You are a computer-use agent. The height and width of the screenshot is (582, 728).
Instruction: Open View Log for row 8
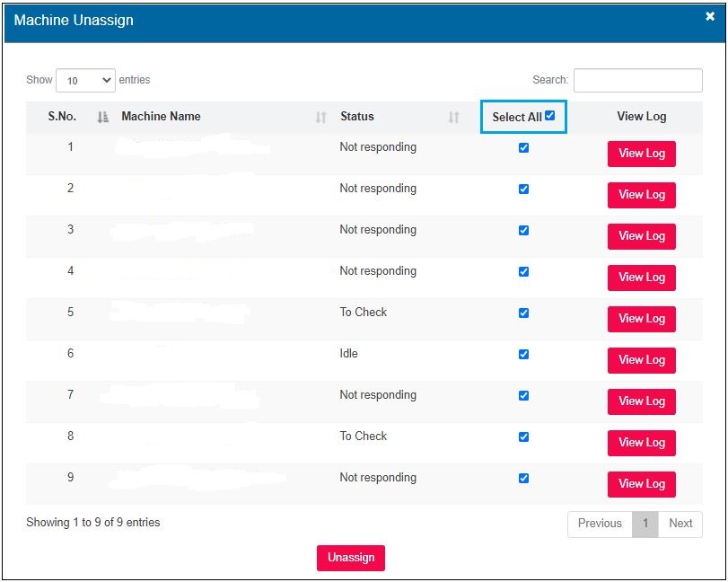pos(641,443)
